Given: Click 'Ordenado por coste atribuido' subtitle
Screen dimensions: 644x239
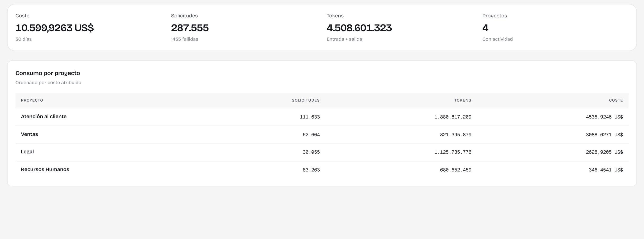Looking at the screenshot, I should point(48,83).
